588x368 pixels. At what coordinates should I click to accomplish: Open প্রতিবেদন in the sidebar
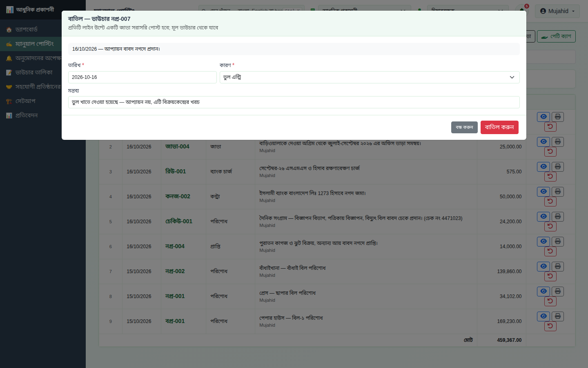click(x=27, y=115)
